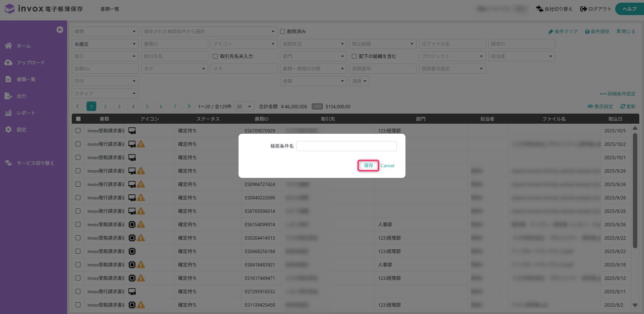Open the Home sidebar item
Image resolution: width=644 pixels, height=314 pixels.
pos(23,46)
